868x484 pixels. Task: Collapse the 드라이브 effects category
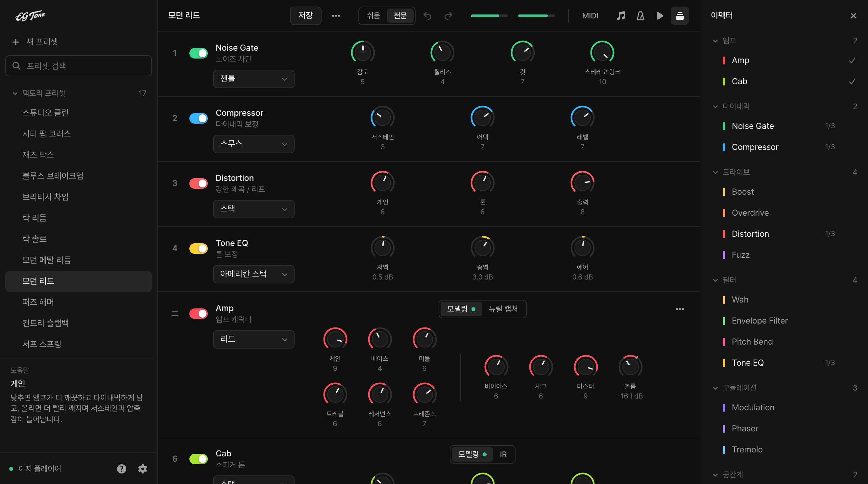(715, 172)
